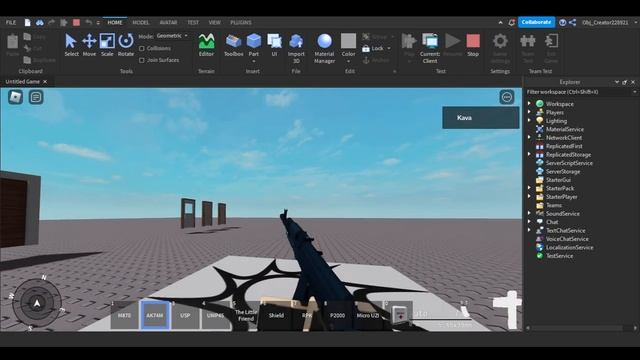Insert a new Part
640x360 pixels.
tap(253, 42)
